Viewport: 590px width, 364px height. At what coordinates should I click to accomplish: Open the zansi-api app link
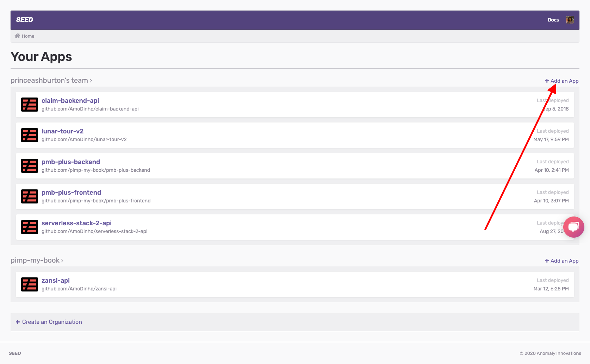click(x=56, y=281)
